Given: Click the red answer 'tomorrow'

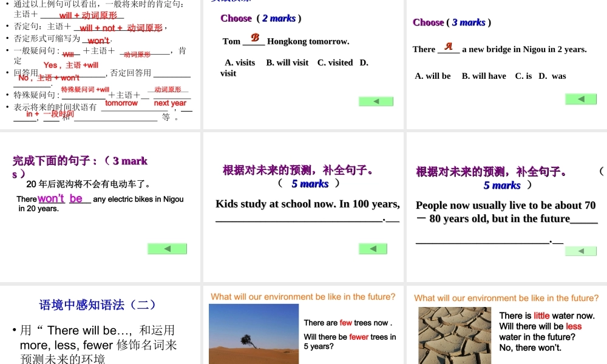Looking at the screenshot, I should click(x=121, y=103).
